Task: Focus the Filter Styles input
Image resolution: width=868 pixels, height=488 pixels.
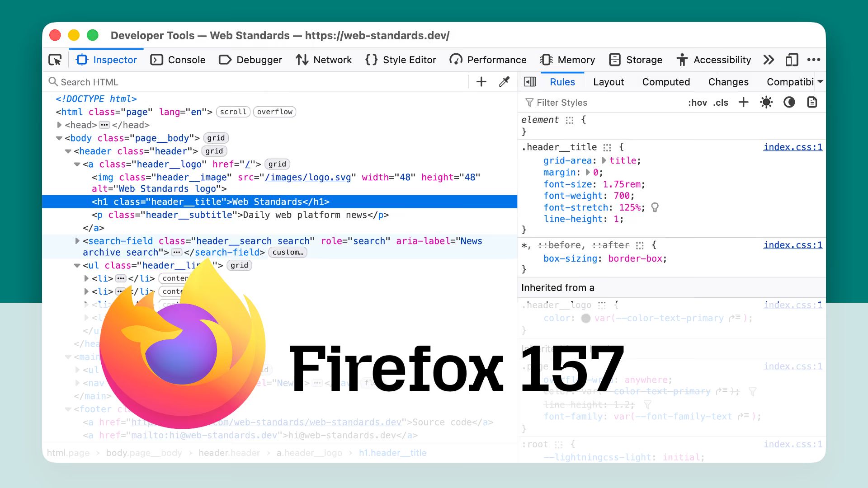Action: (x=604, y=103)
